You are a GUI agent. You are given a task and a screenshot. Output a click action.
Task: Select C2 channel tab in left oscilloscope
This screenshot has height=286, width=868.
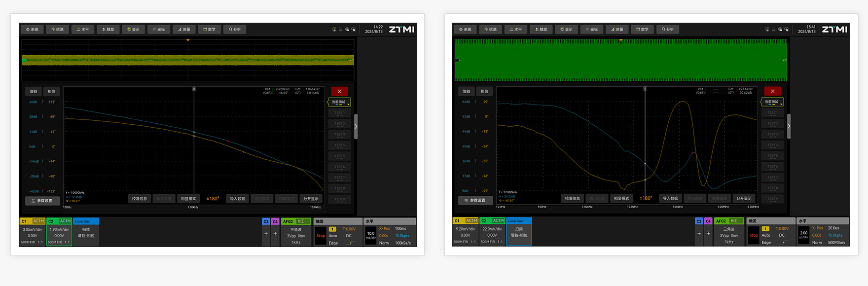59,221
